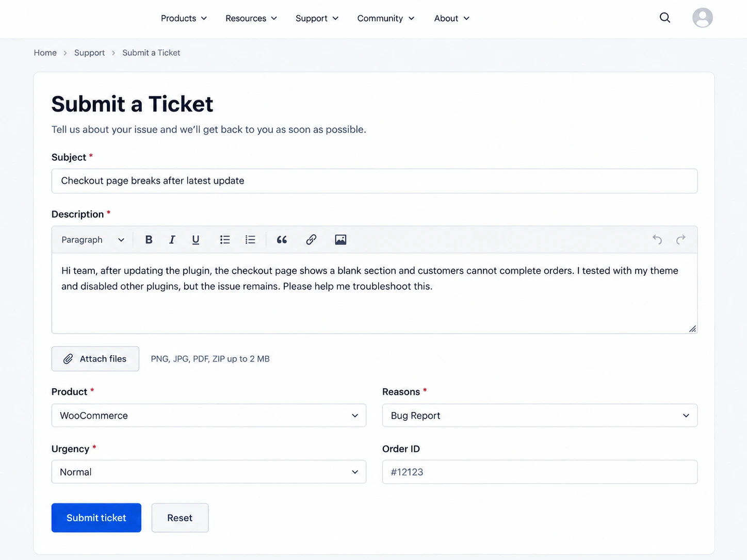
Task: Expand the Resources navigation menu
Action: point(251,19)
